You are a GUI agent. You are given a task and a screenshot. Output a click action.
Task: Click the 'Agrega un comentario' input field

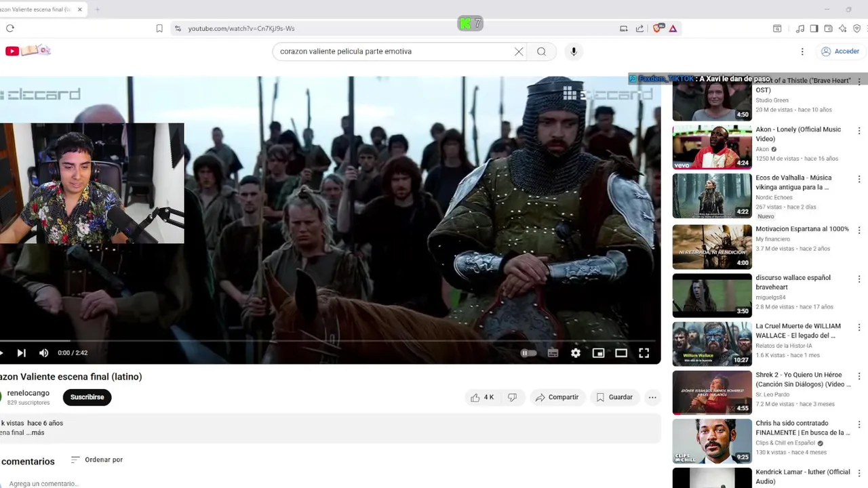[44, 483]
